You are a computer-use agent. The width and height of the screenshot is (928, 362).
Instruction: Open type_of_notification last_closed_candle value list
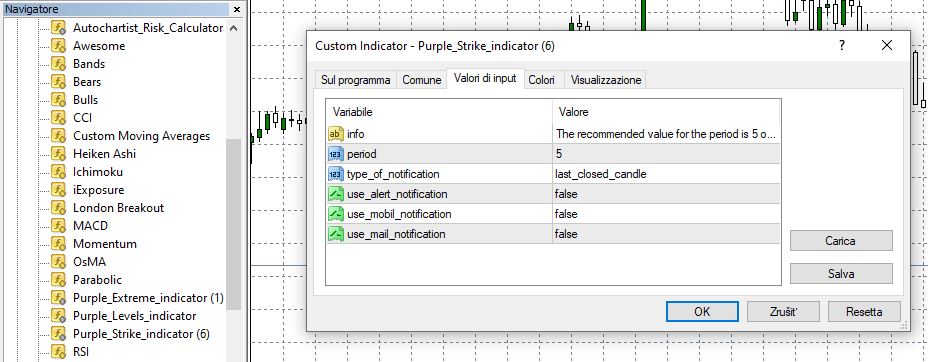(666, 174)
